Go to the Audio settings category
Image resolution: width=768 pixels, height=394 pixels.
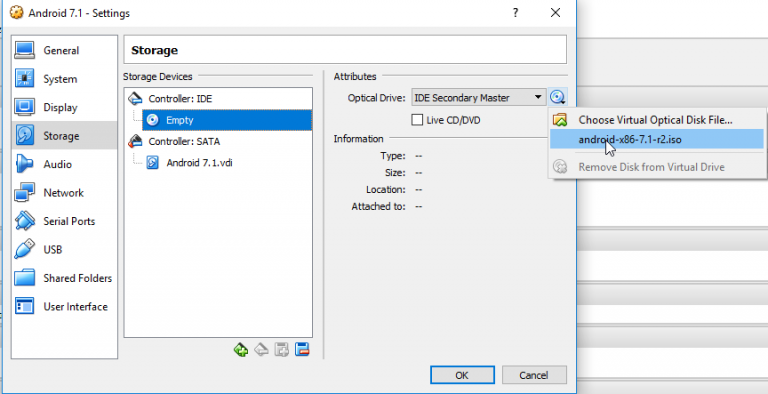pos(64,164)
